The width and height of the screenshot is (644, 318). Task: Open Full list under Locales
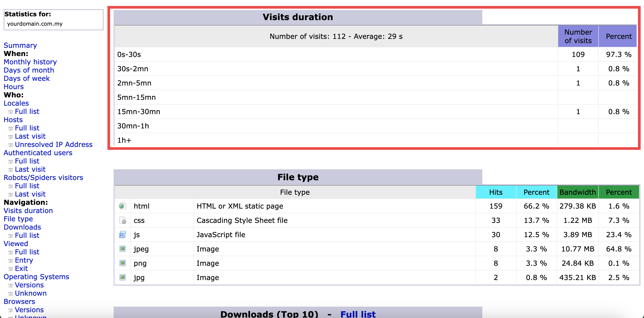(27, 112)
